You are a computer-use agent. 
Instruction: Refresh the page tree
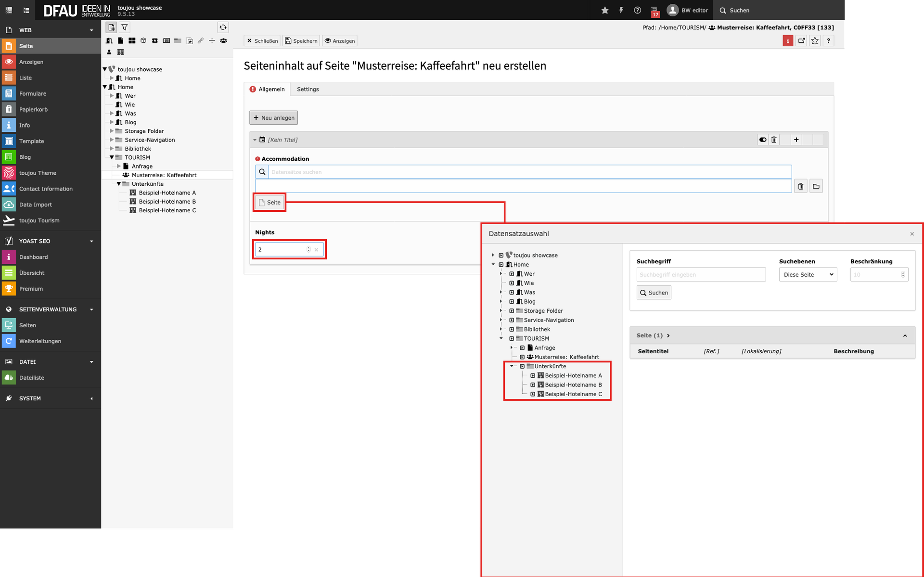pos(223,27)
